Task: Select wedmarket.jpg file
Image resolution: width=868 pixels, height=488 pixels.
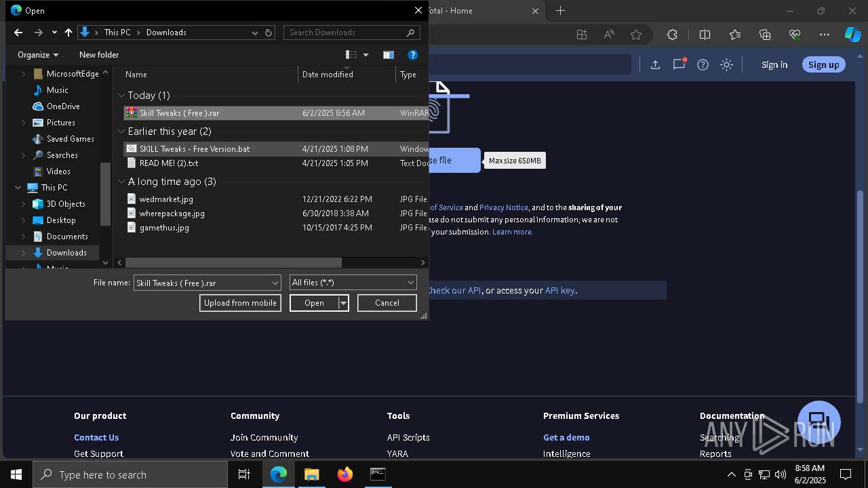Action: pos(276,199)
